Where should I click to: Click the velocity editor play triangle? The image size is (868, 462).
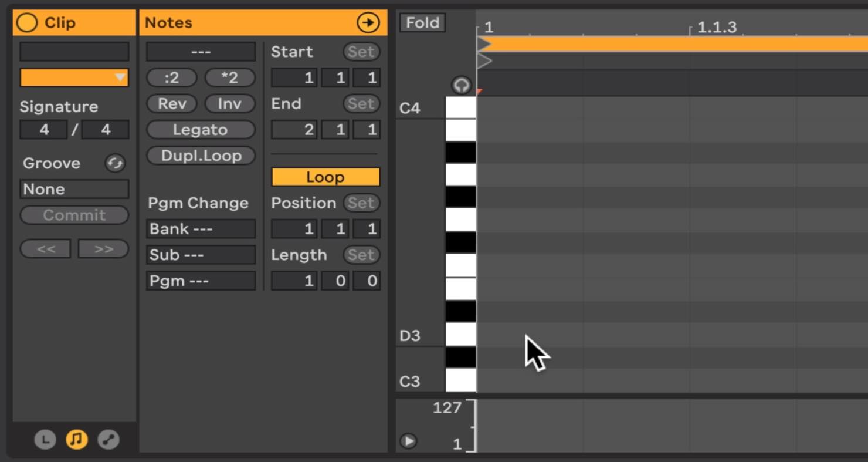(x=408, y=441)
